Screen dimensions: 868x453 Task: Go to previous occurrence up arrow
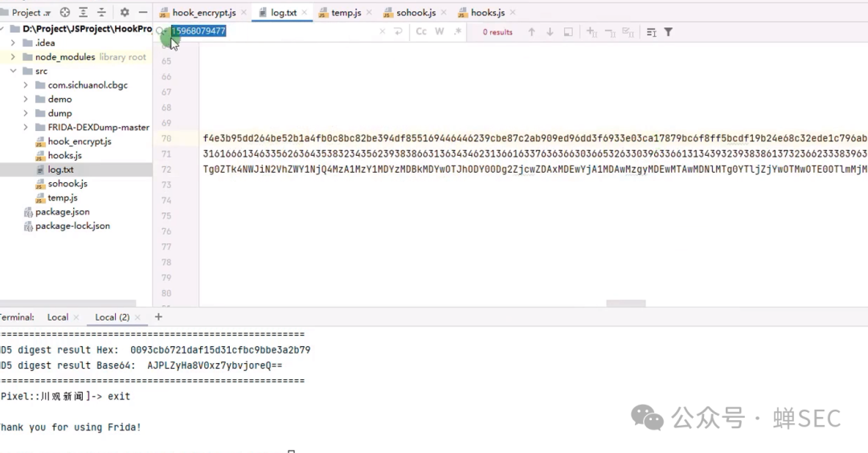(x=531, y=32)
